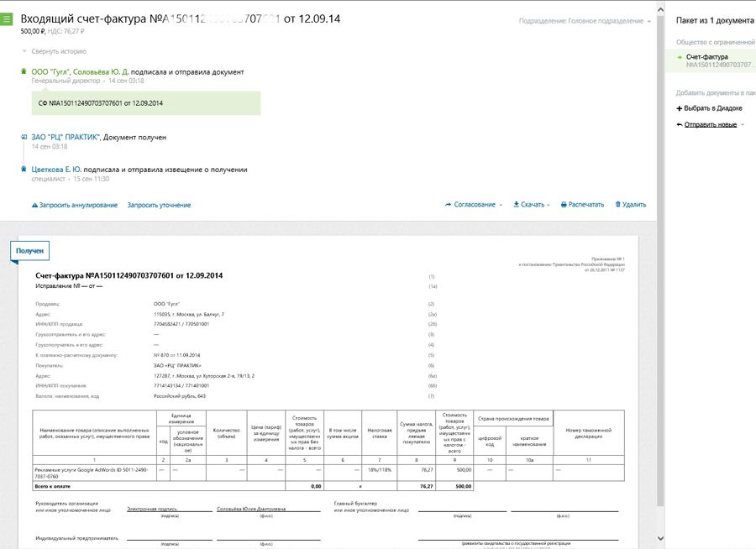
Task: Click Цветкова Е. Ю. user link
Action: point(56,170)
